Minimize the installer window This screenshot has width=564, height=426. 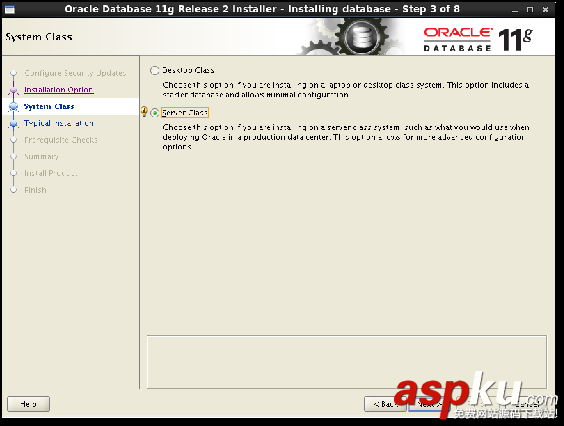[515, 10]
